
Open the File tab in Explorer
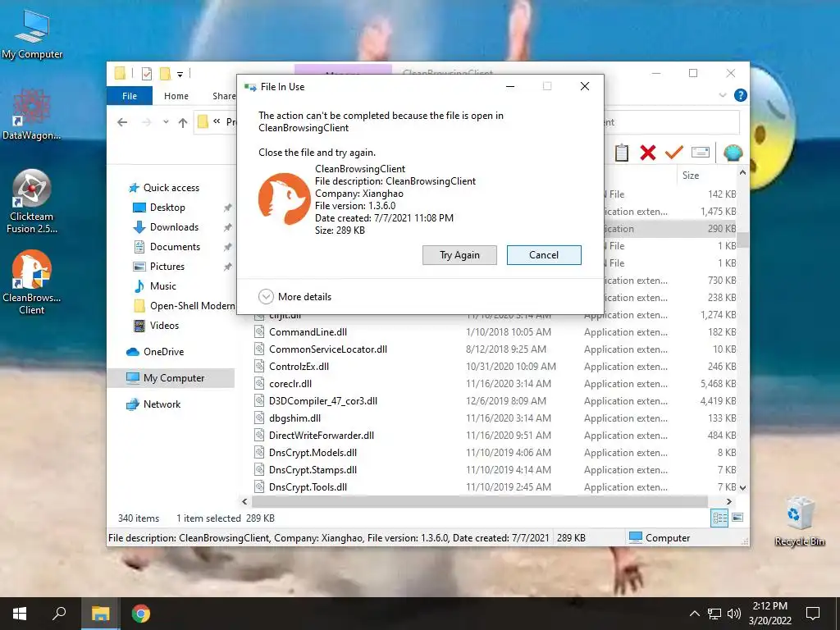coord(130,96)
